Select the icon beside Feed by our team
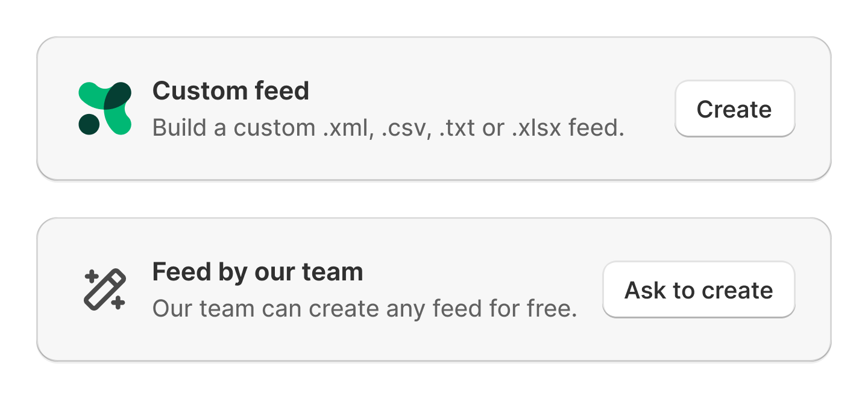868x398 pixels. click(x=105, y=289)
